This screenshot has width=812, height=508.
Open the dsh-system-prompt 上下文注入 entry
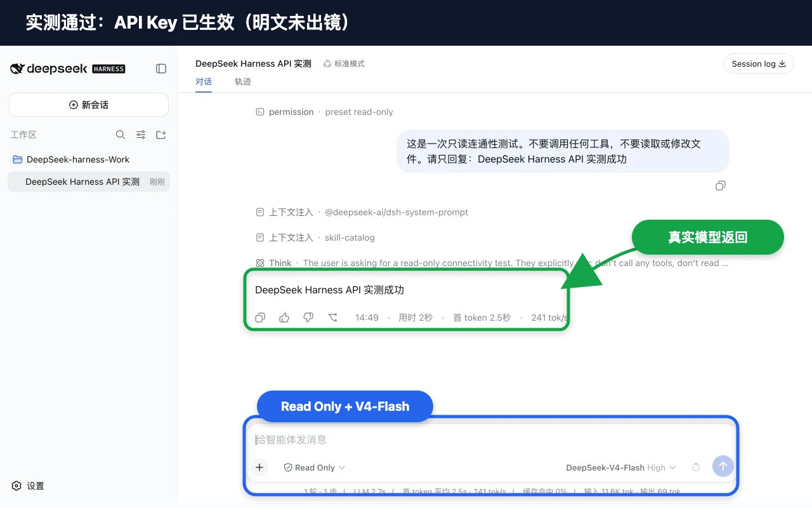point(362,212)
